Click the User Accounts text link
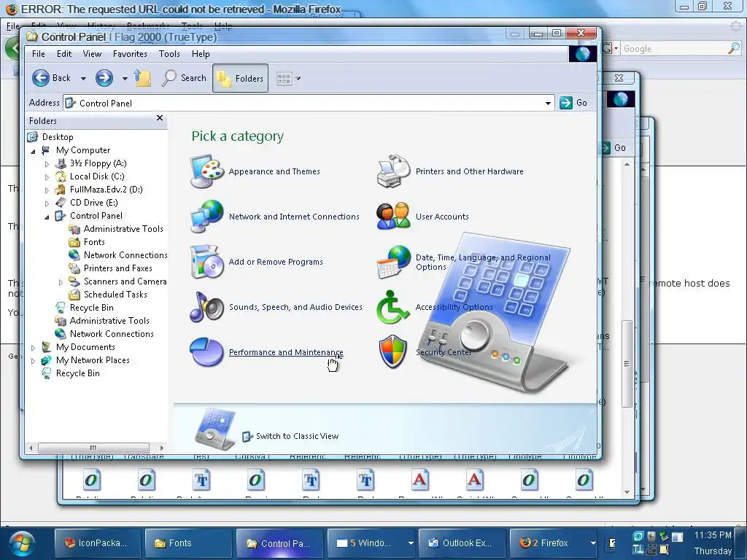 (442, 217)
